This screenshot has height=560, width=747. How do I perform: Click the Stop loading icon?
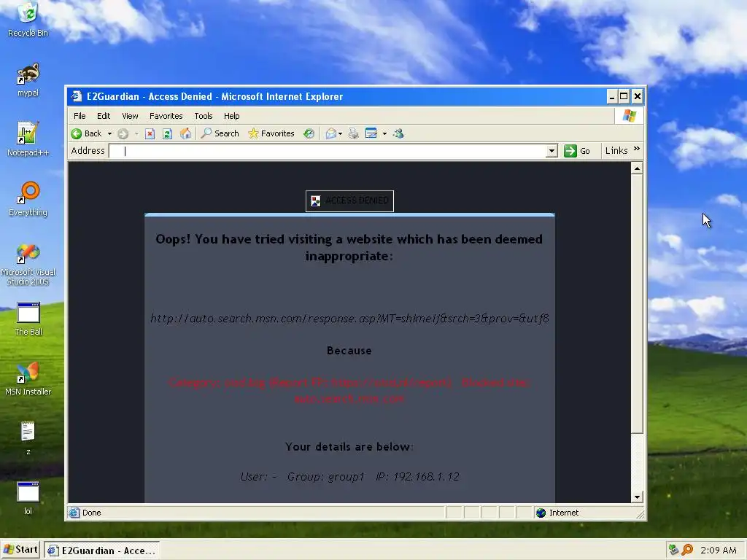coord(150,134)
